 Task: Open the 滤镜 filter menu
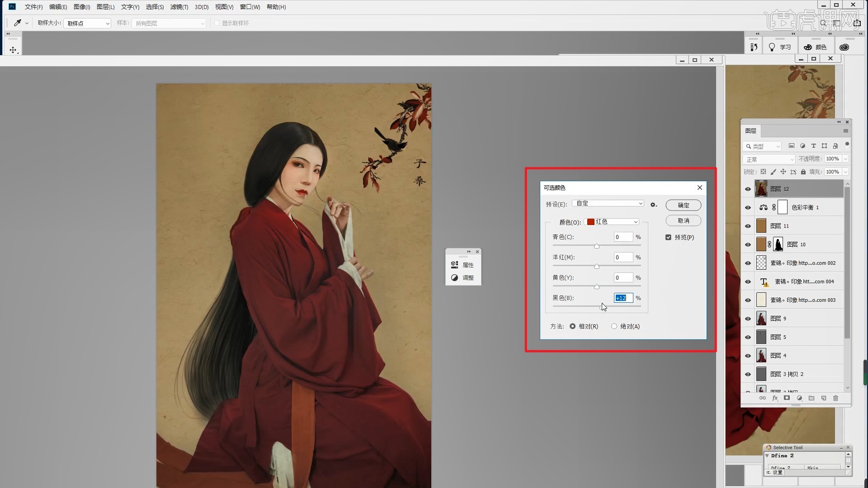point(179,7)
